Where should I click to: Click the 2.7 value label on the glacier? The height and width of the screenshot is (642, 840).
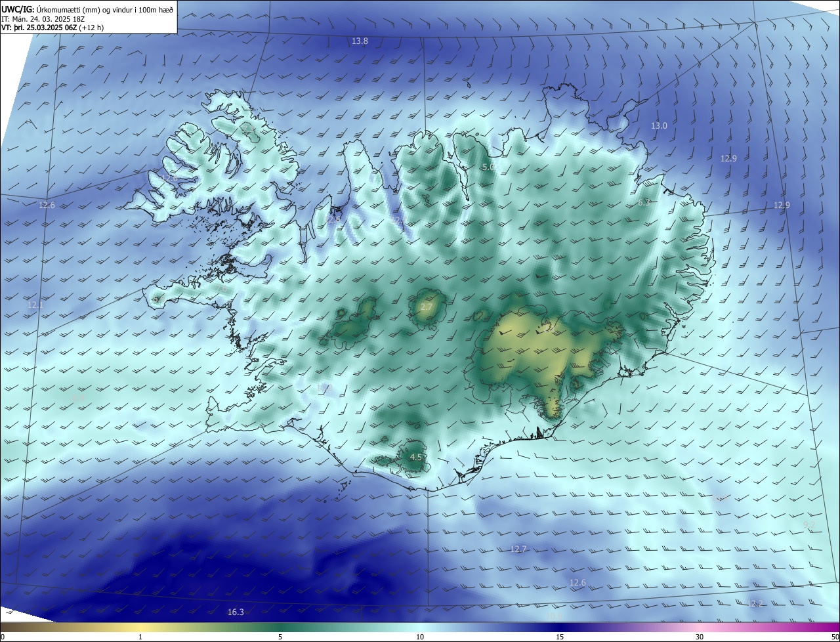pyautogui.click(x=427, y=307)
